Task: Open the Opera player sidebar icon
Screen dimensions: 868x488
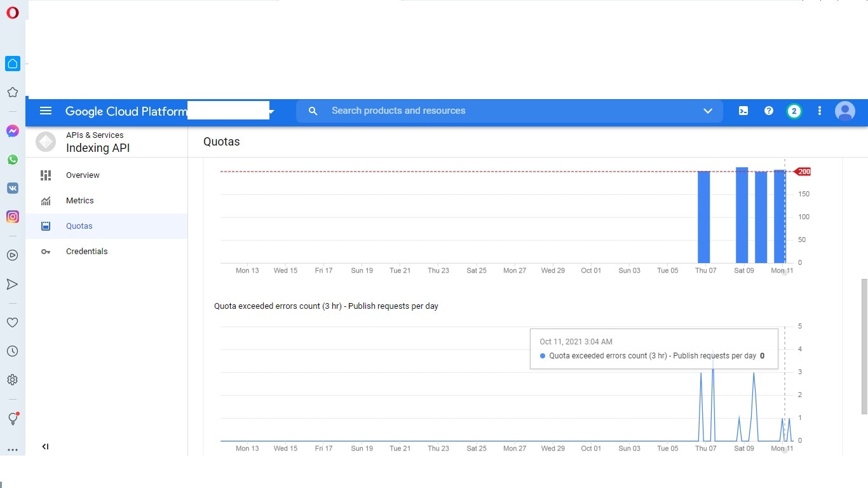Action: coord(12,255)
